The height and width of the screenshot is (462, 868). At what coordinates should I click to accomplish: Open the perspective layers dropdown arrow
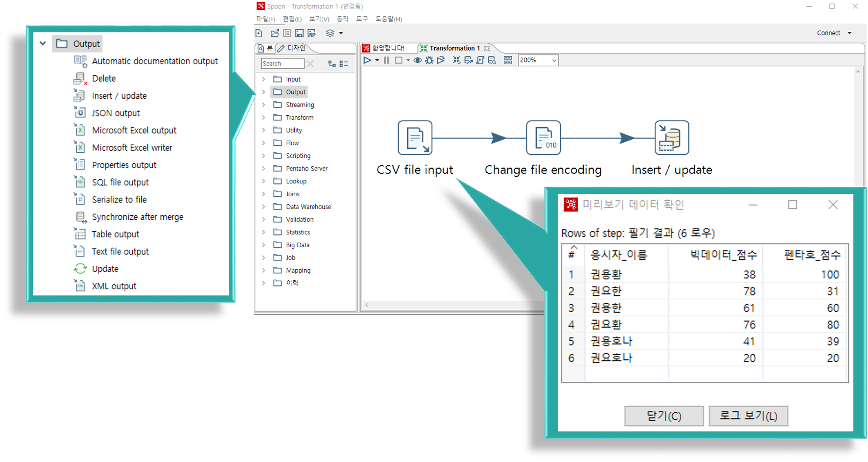pos(341,33)
